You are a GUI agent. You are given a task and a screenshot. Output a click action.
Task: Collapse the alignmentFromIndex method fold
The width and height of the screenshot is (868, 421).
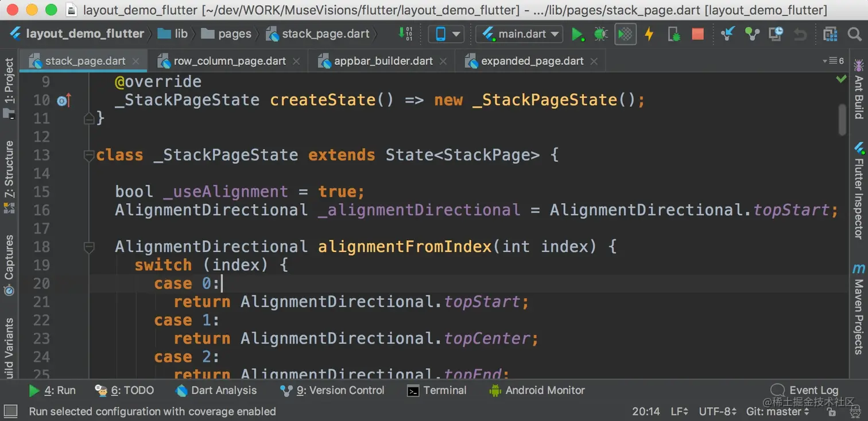(x=88, y=247)
